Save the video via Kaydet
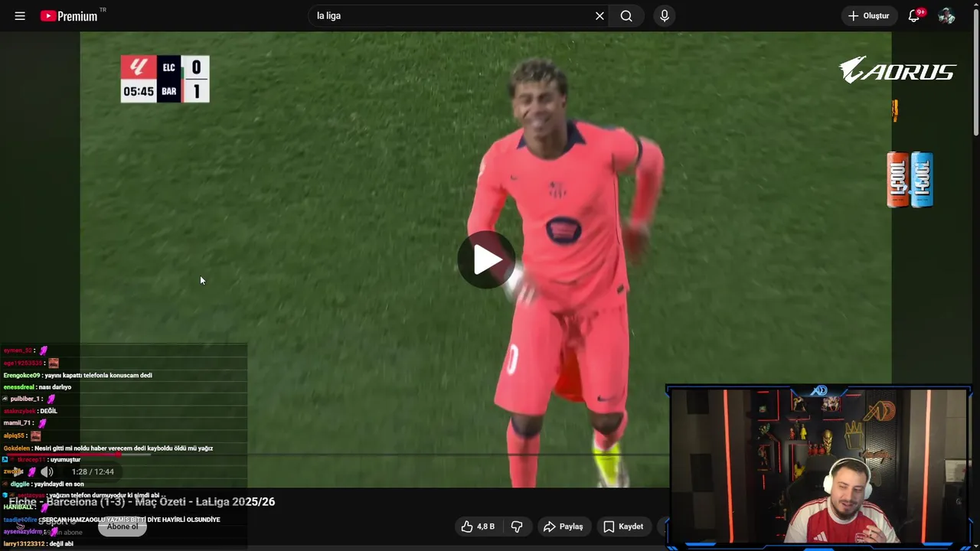Screen dimensions: 980x551 tap(623, 527)
